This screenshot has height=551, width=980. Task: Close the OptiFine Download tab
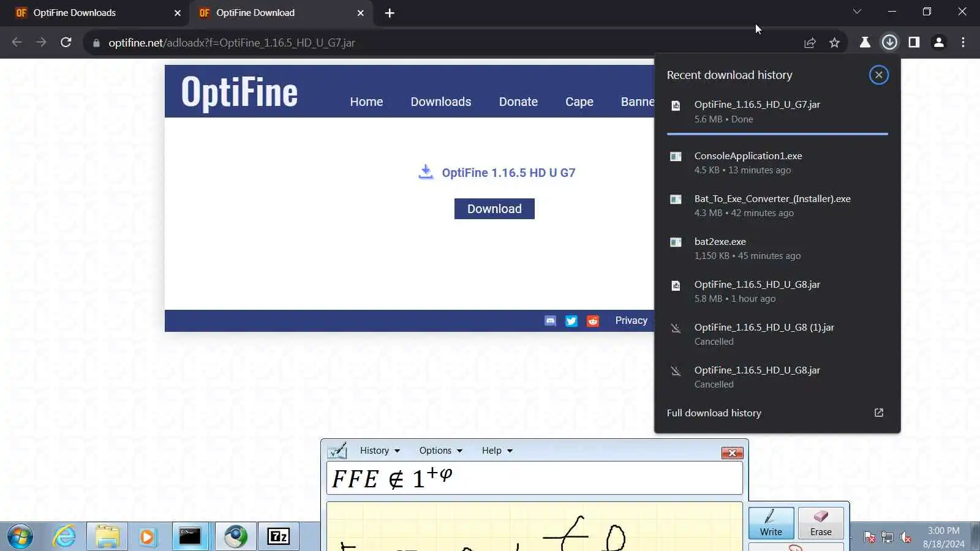click(361, 13)
